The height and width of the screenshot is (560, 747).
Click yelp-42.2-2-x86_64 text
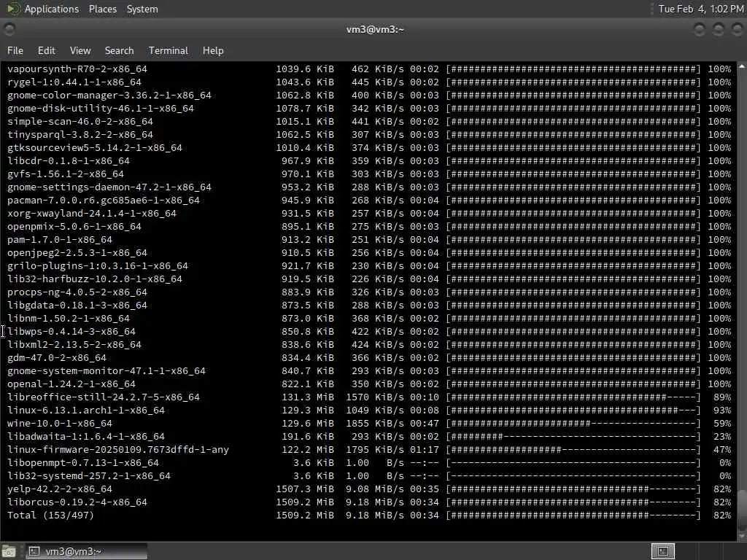(x=60, y=489)
